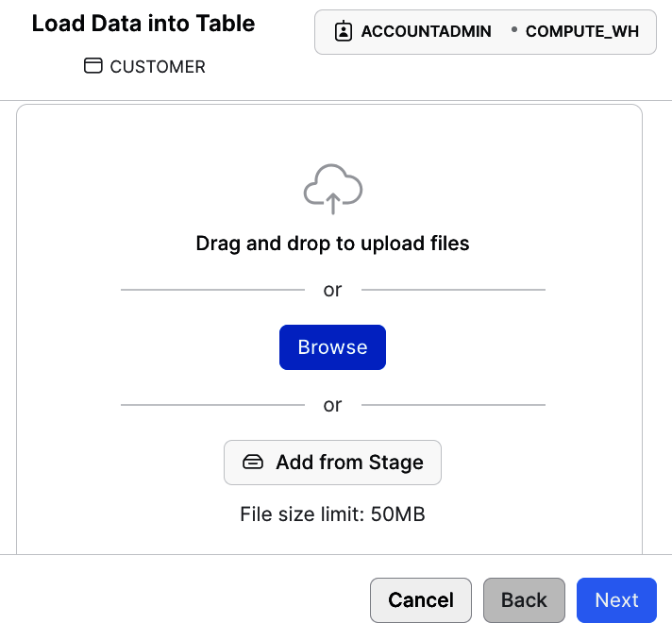Click the stage icon in Add from Stage

253,463
